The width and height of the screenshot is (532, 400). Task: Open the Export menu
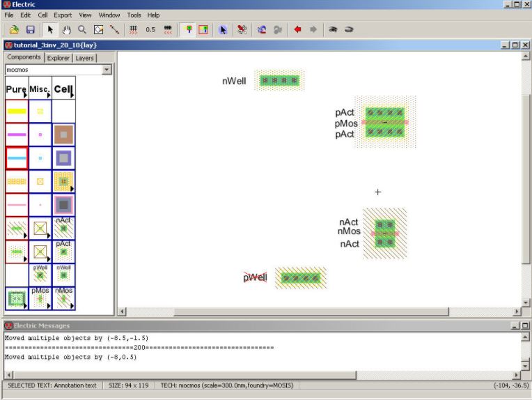(63, 15)
